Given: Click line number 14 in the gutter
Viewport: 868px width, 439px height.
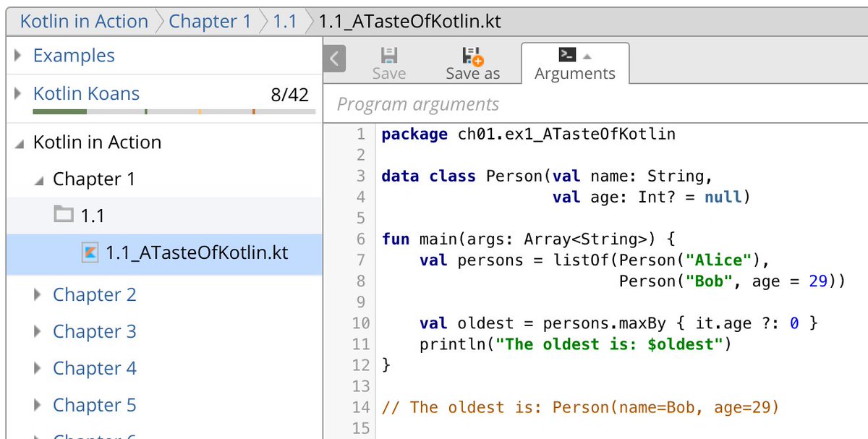Looking at the screenshot, I should [360, 407].
